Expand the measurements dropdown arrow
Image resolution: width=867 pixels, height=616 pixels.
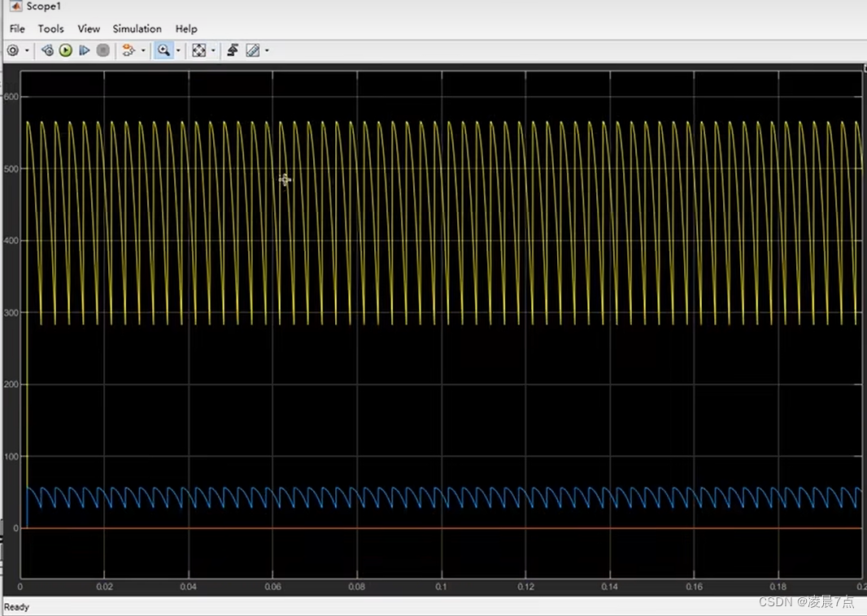[267, 50]
